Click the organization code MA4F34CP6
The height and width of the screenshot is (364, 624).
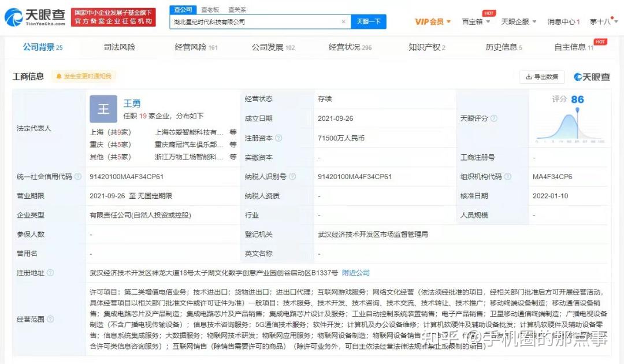point(552,177)
